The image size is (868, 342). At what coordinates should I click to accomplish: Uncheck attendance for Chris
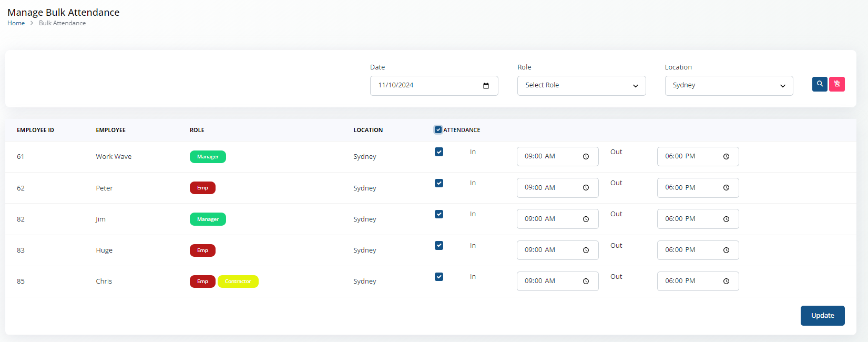439,277
